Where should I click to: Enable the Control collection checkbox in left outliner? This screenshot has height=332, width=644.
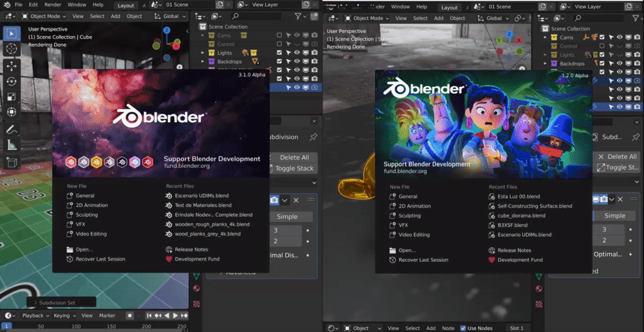(x=279, y=44)
